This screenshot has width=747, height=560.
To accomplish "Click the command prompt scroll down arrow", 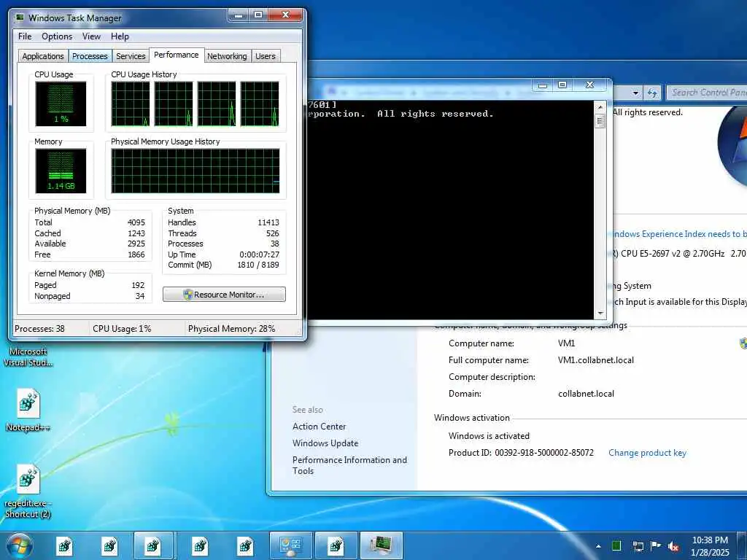I will click(600, 313).
